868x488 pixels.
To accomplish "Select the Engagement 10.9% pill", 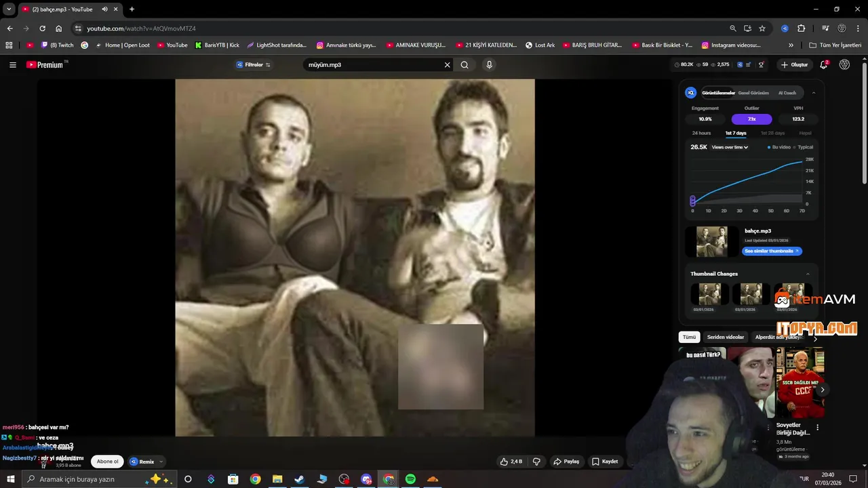I will [705, 119].
